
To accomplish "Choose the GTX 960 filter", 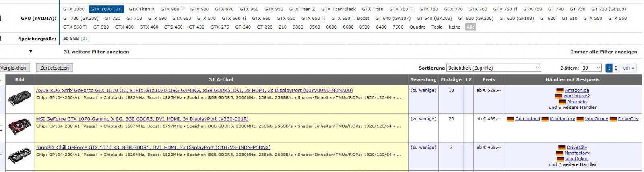I will click(x=249, y=9).
